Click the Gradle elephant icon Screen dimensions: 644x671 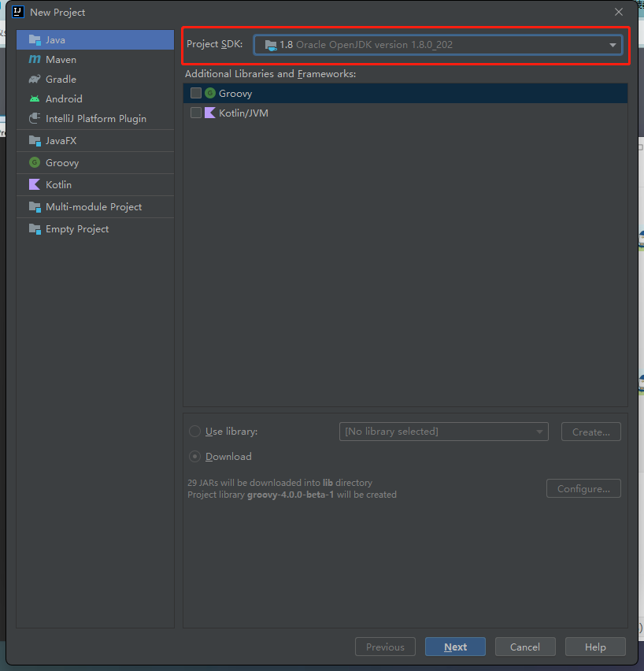(35, 80)
